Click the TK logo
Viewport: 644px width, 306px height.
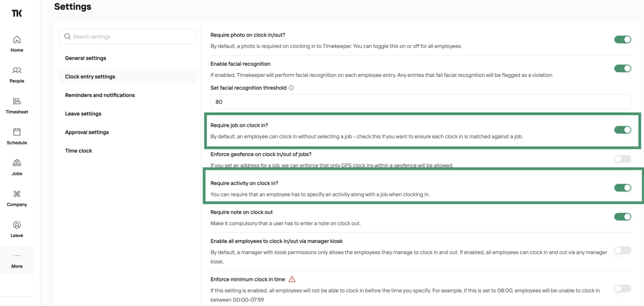tap(17, 13)
